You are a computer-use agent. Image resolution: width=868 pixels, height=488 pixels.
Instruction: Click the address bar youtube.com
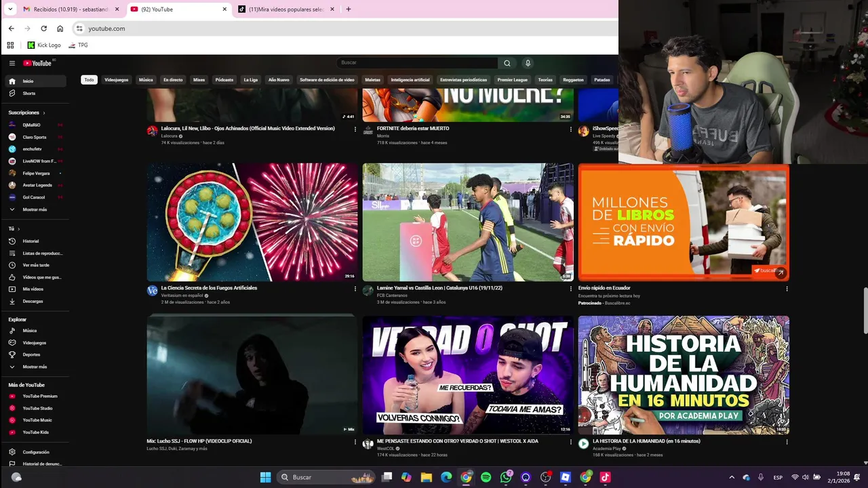[x=106, y=28]
